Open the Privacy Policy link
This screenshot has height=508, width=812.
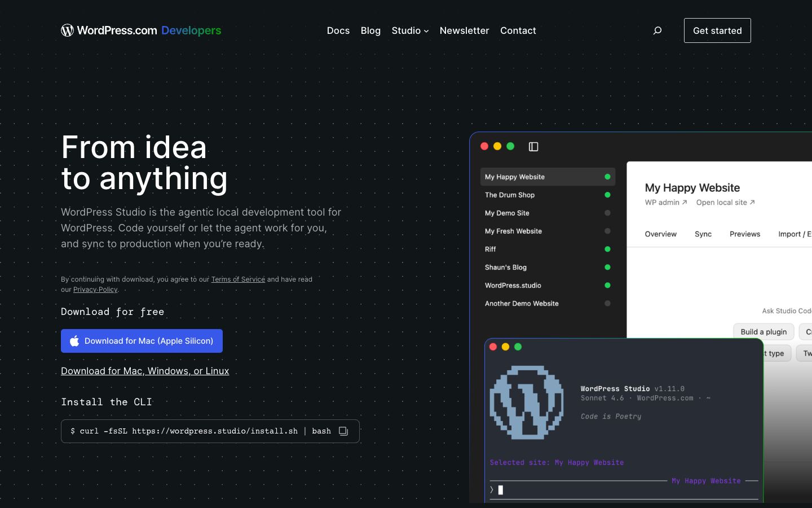[x=95, y=290]
